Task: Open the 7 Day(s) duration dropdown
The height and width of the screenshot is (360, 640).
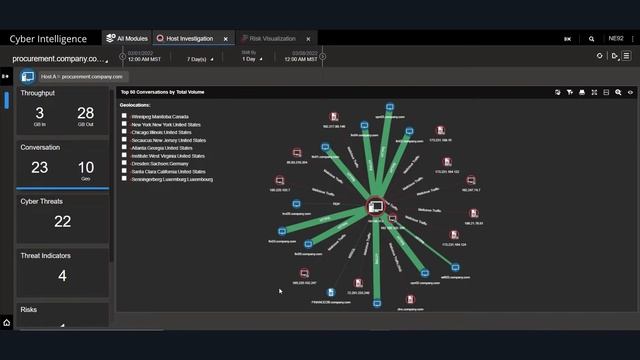Action: (x=200, y=59)
